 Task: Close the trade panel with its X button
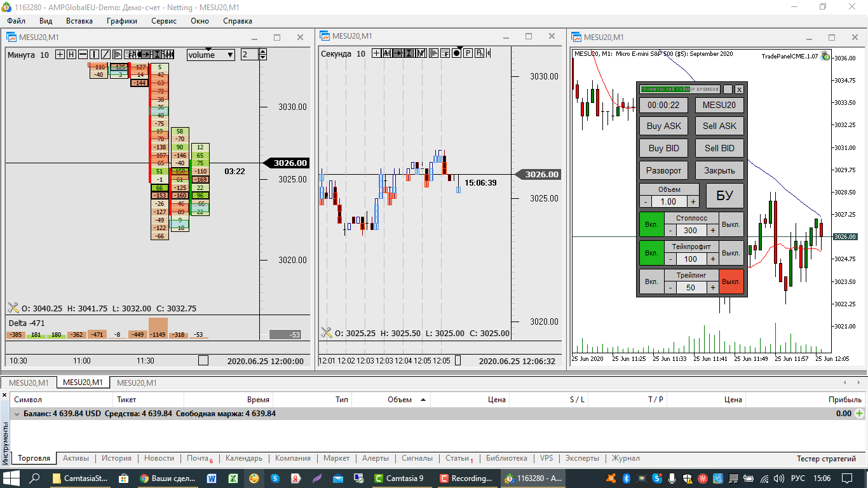[739, 90]
